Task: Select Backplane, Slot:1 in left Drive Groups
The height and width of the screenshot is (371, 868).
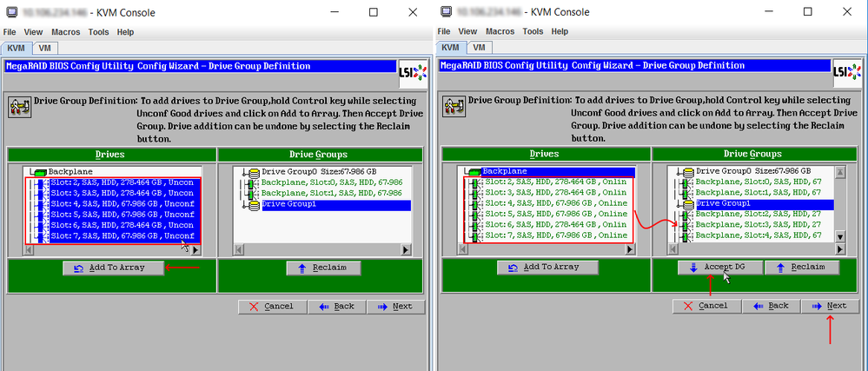Action: click(x=332, y=193)
